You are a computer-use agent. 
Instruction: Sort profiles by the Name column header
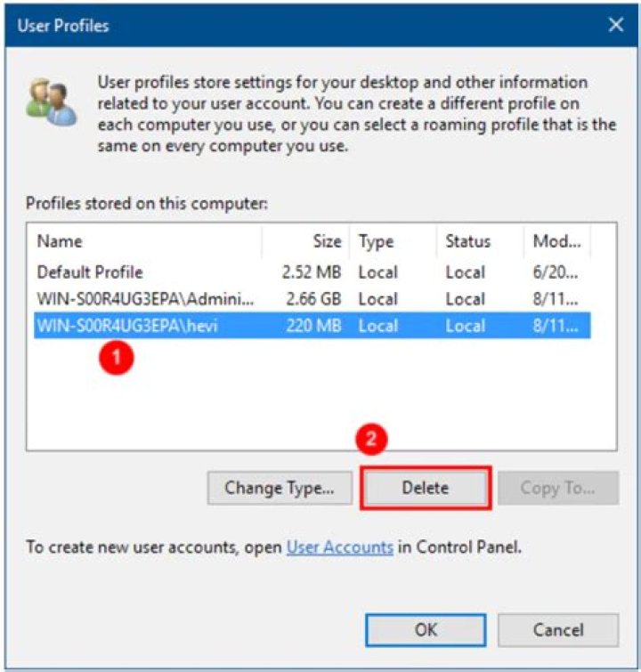(60, 241)
